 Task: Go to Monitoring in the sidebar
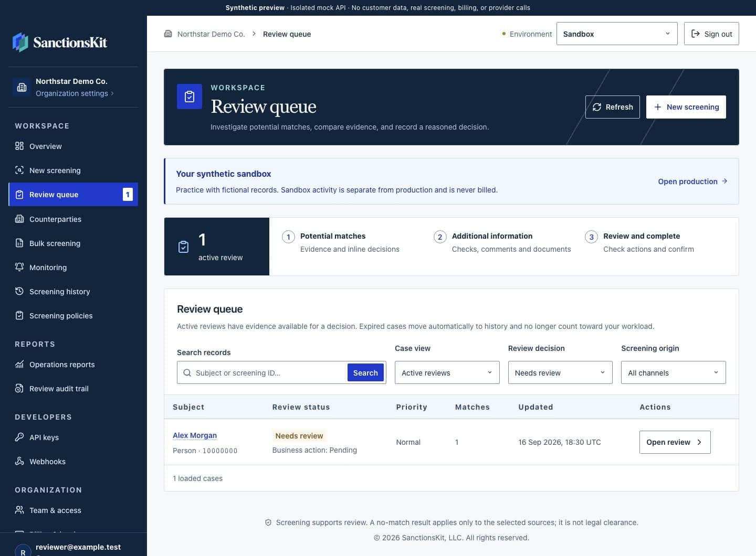(x=73, y=267)
